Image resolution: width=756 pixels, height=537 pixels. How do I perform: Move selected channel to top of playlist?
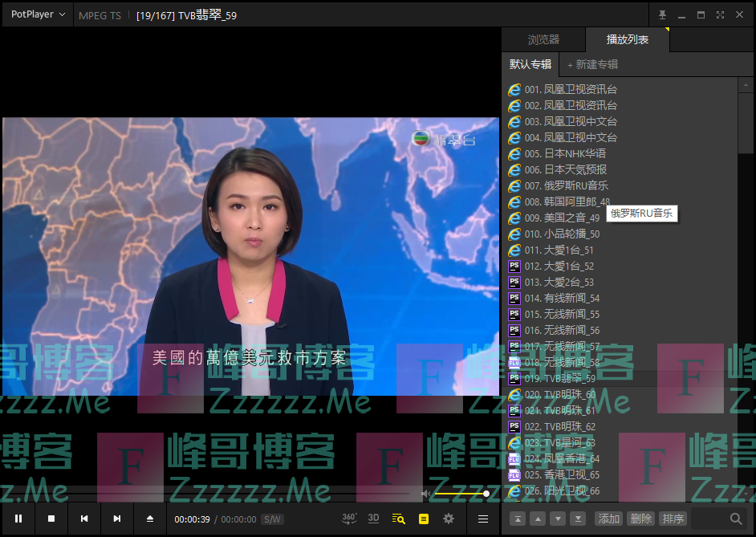click(518, 519)
